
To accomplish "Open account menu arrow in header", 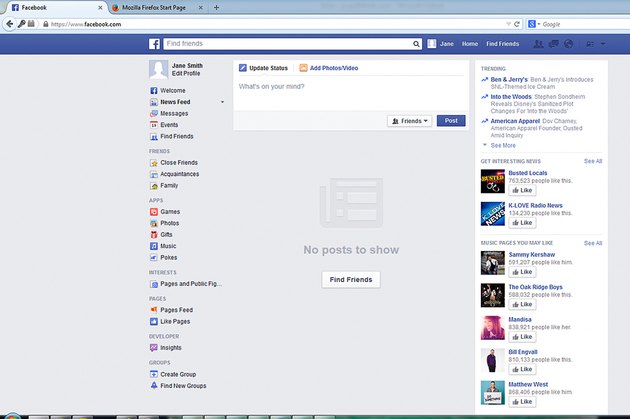I will click(x=603, y=44).
